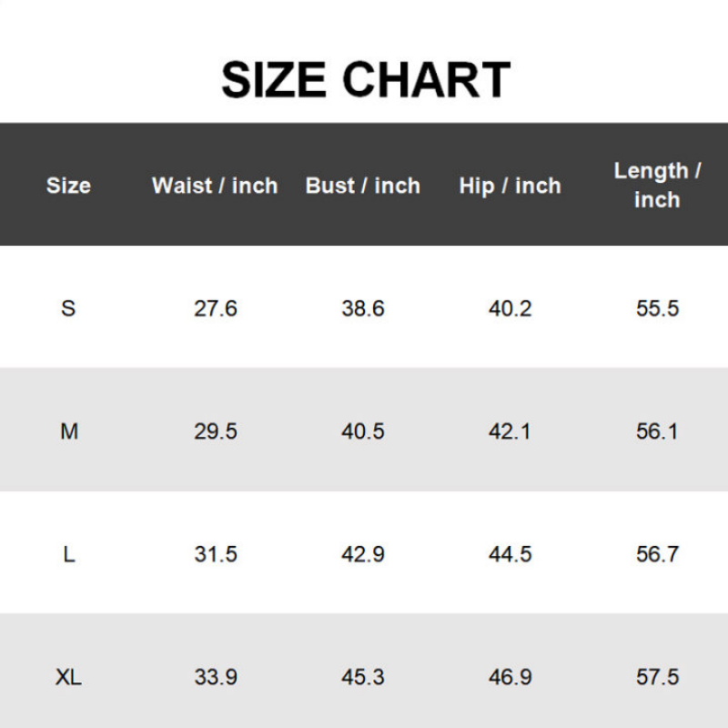Select length value 55.5 in S row
The width and height of the screenshot is (728, 728).
657,308
